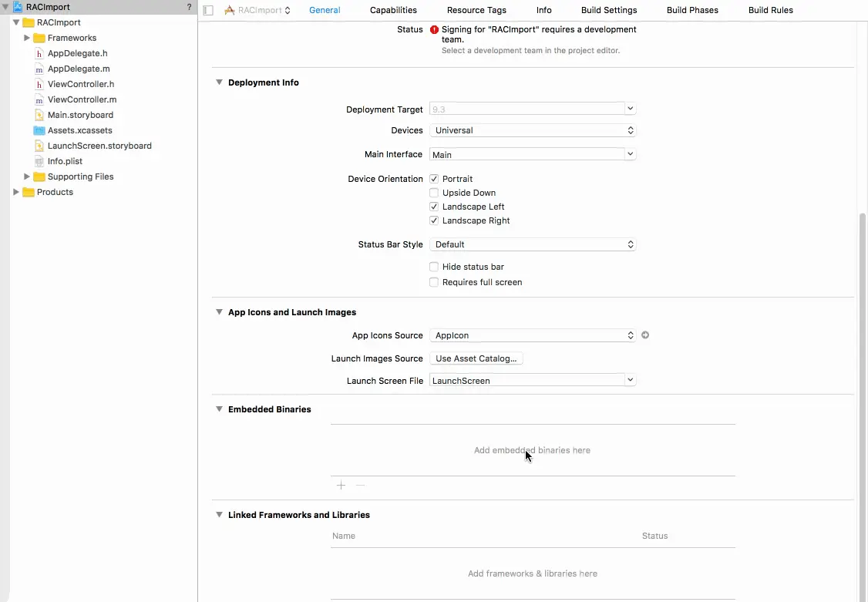Collapse the RACImport project root triangle
This screenshot has height=602, width=868.
pos(5,7)
